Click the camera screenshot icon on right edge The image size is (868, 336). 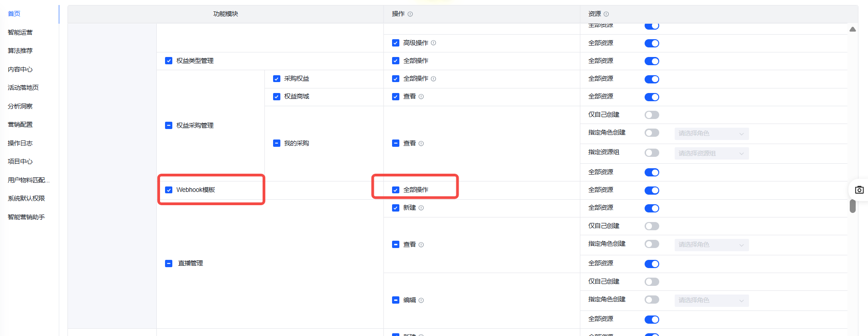[x=859, y=190]
